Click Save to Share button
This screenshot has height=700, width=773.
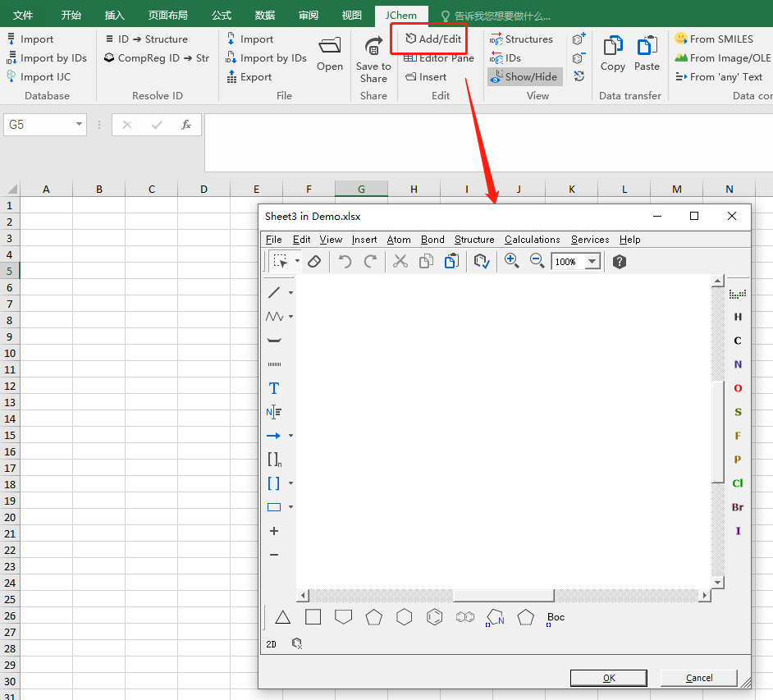pyautogui.click(x=373, y=60)
